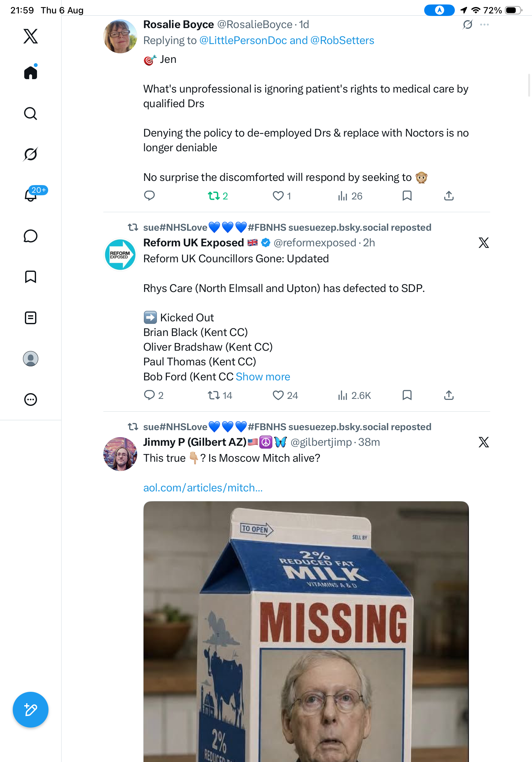Image resolution: width=532 pixels, height=762 pixels.
Task: Open Messages chat bubble in sidebar
Action: tap(31, 236)
